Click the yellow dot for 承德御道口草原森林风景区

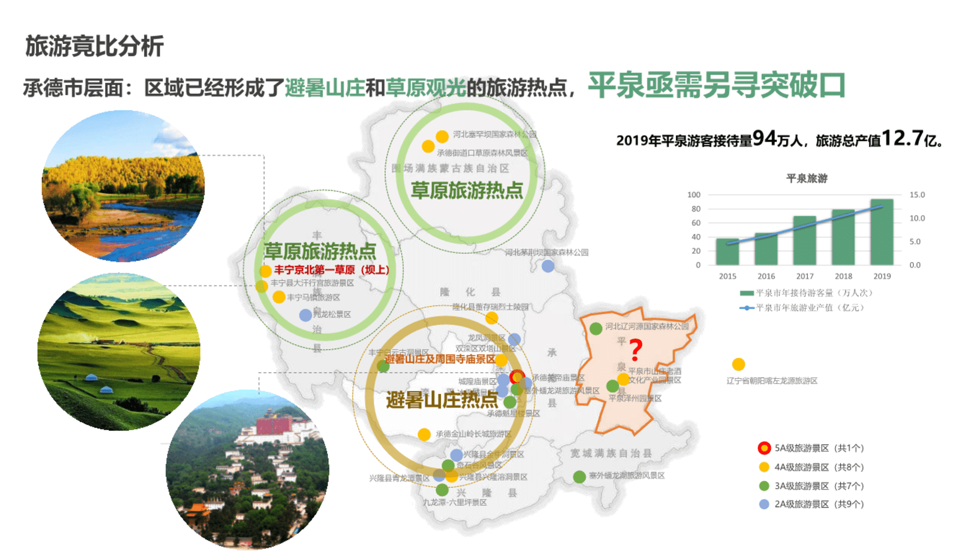(428, 146)
